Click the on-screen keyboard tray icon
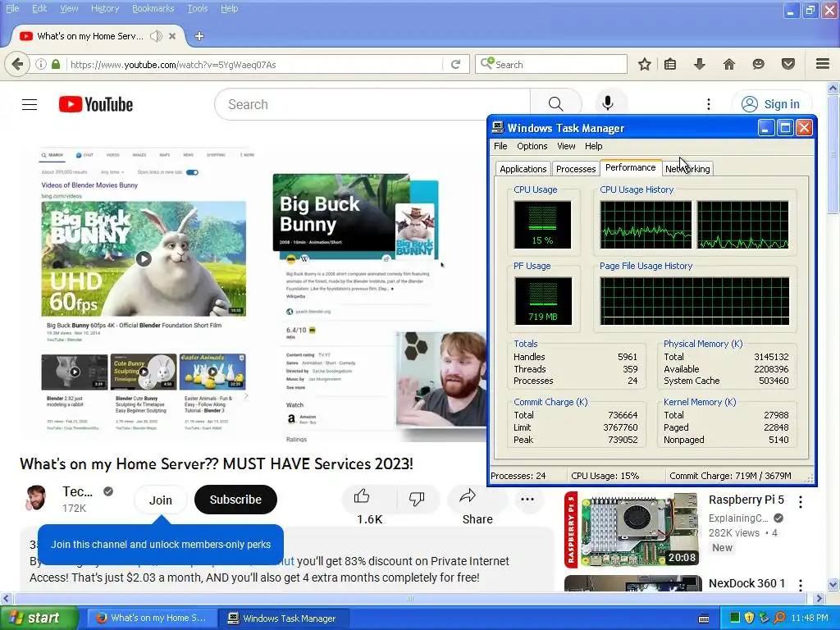 [704, 619]
